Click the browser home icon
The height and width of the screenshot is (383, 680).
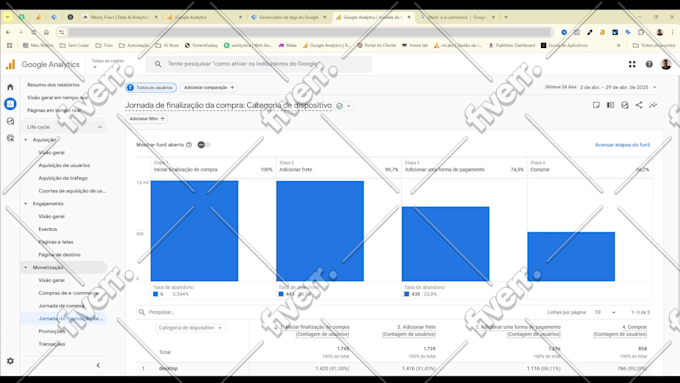point(46,32)
